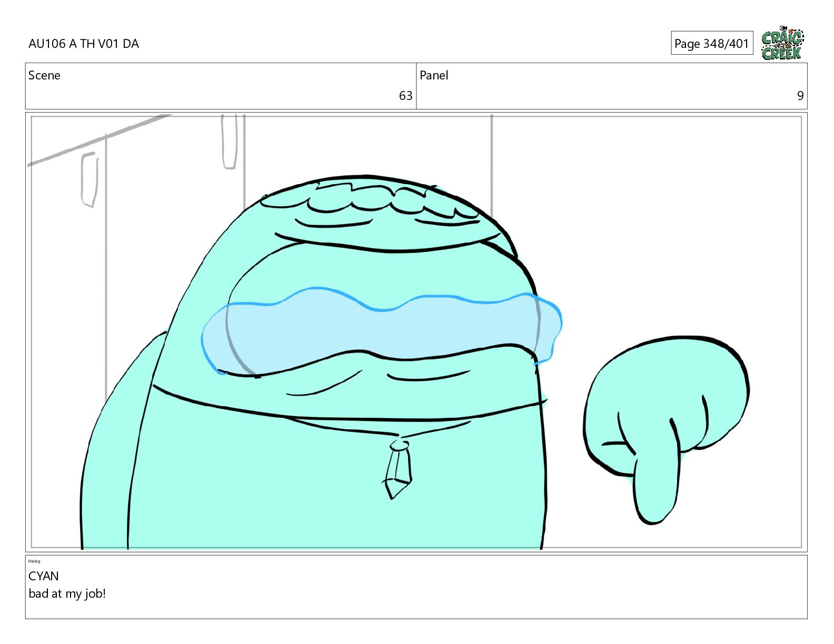Select the 'Panel' label

(x=434, y=75)
